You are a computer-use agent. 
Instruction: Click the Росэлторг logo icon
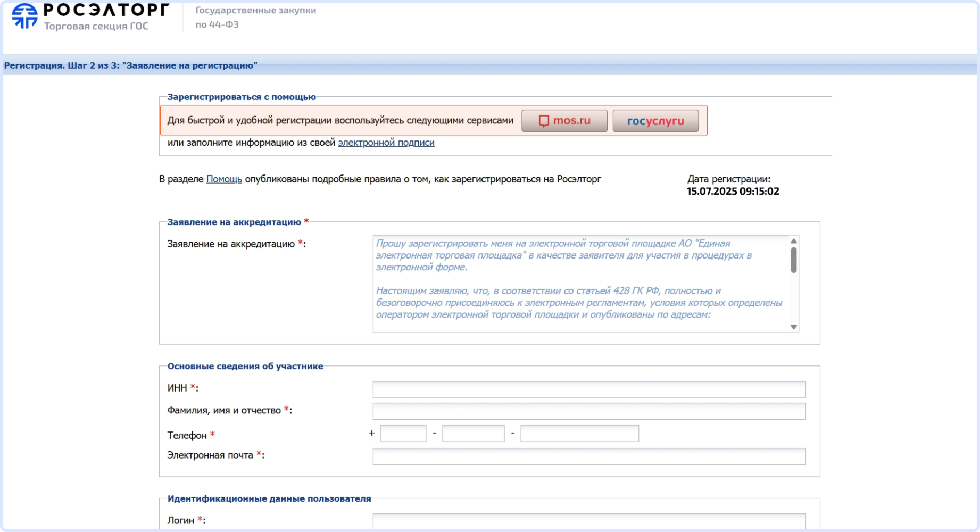25,15
